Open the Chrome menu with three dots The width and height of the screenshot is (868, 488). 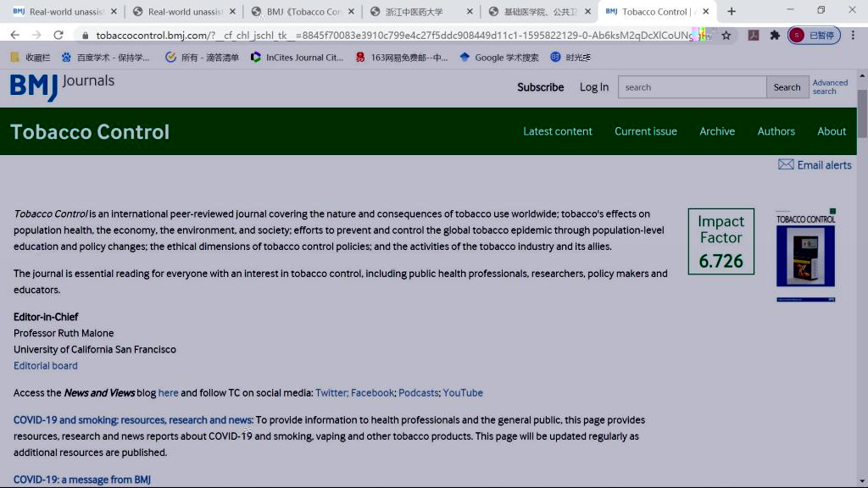(853, 36)
